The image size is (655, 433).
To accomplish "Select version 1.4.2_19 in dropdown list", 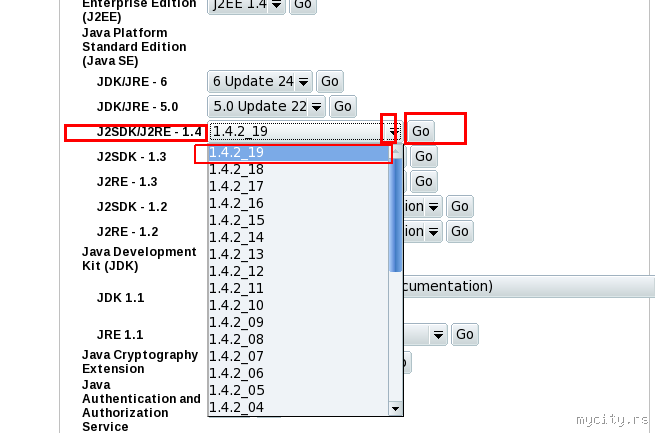I will click(x=299, y=152).
